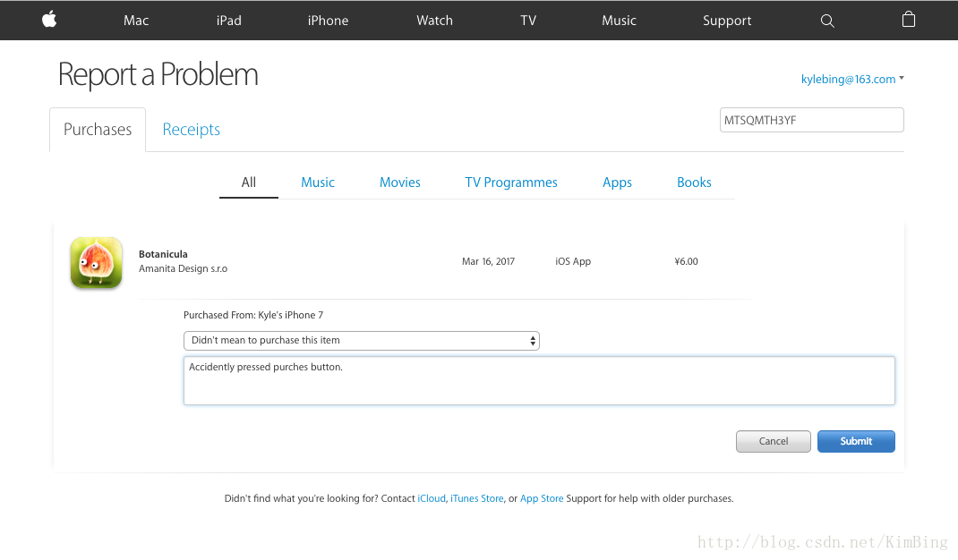
Task: Click the iOS App type label
Action: [573, 261]
